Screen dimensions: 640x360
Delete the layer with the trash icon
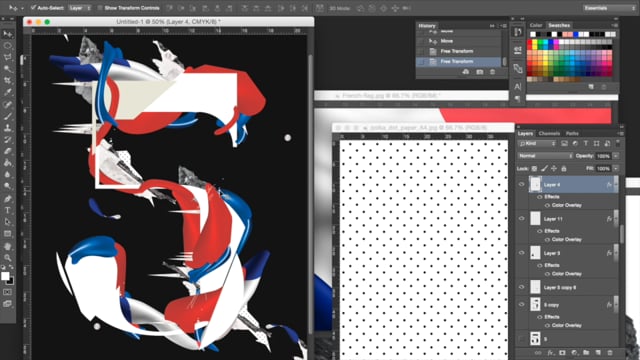click(x=610, y=353)
